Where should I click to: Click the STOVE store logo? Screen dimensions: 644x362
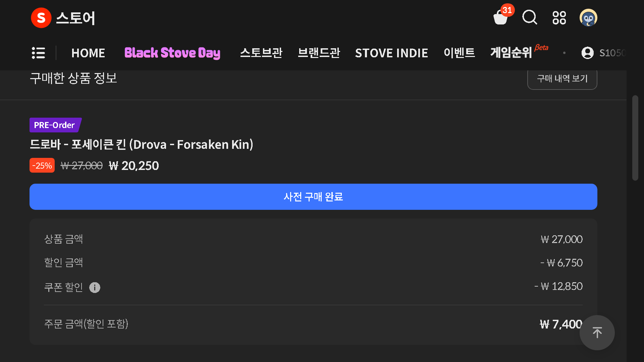(x=63, y=18)
